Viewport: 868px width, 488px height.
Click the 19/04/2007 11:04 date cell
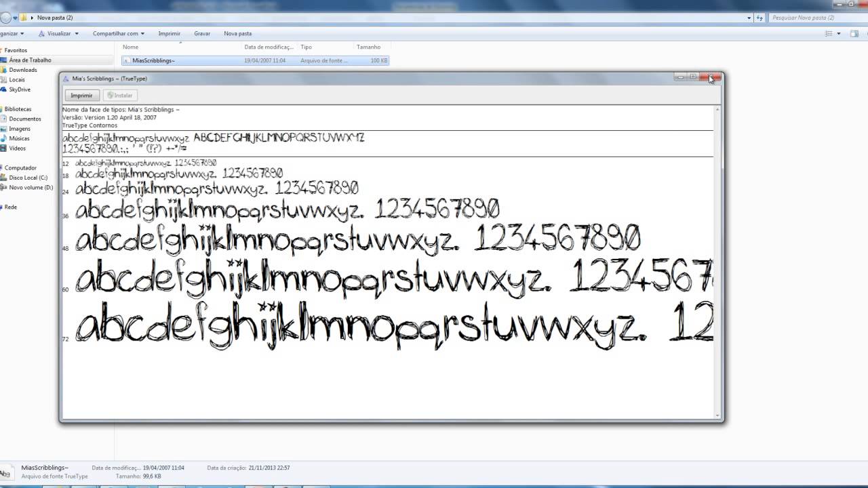(264, 60)
